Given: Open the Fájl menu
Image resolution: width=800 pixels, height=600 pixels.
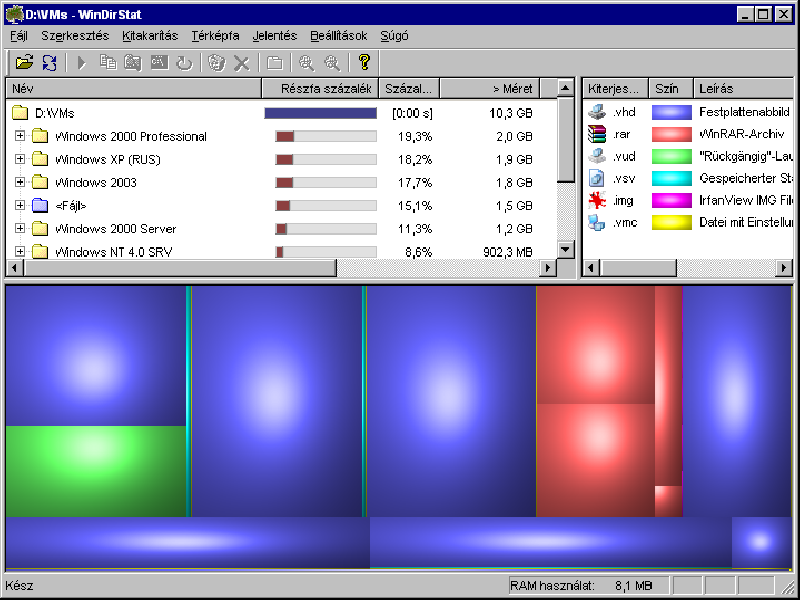Looking at the screenshot, I should point(19,36).
